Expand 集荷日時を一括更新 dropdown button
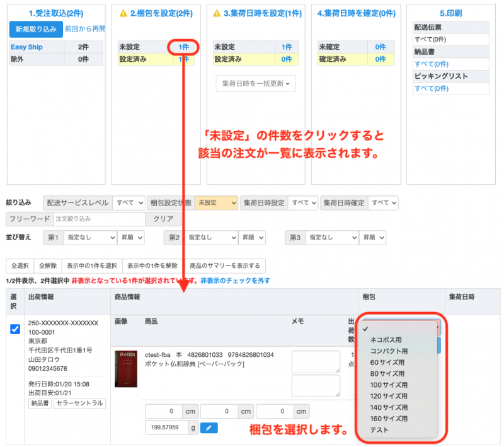 256,84
